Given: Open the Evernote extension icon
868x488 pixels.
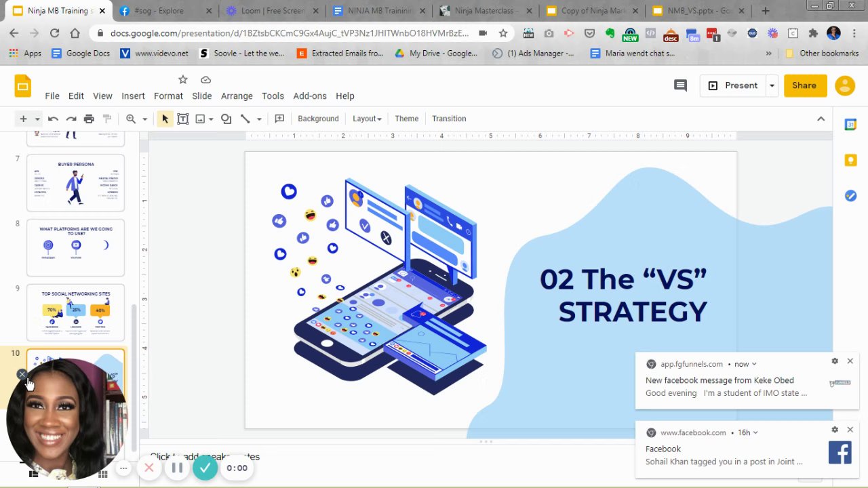Looking at the screenshot, I should [610, 33].
